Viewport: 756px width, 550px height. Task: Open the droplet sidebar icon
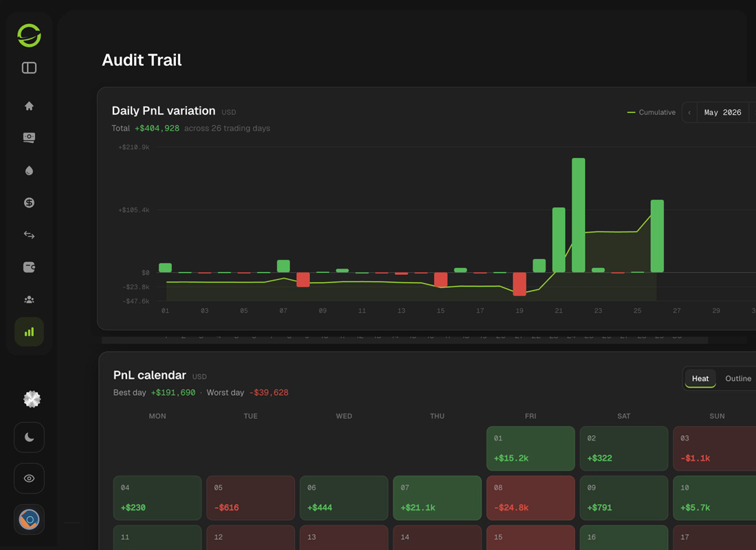[29, 170]
